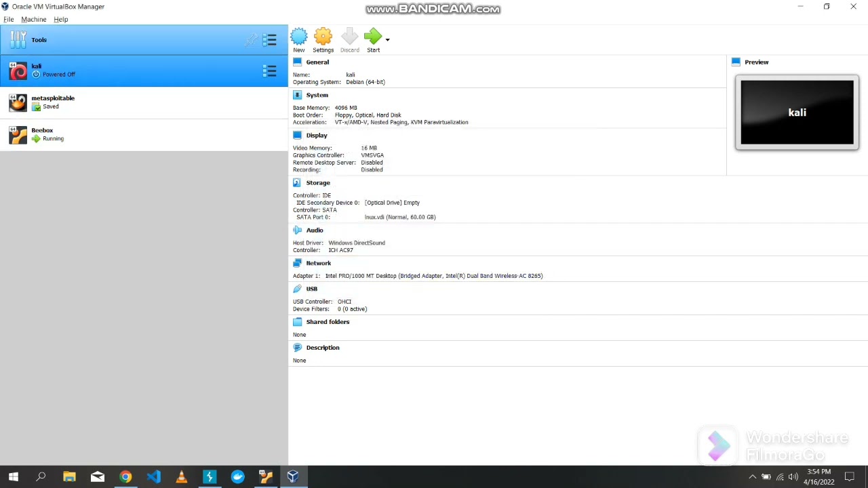The width and height of the screenshot is (868, 488).
Task: Show hidden system tray icons
Action: tap(752, 477)
